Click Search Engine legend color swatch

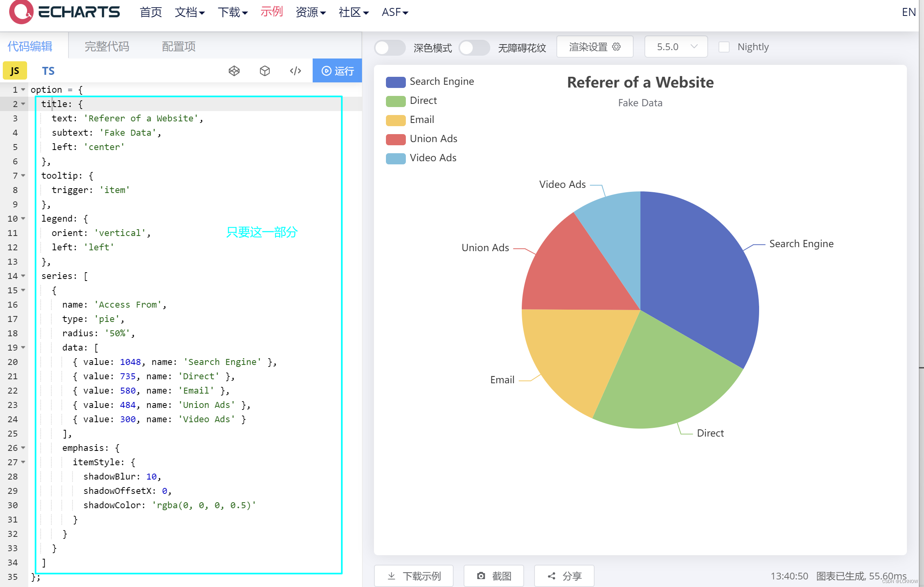(395, 82)
